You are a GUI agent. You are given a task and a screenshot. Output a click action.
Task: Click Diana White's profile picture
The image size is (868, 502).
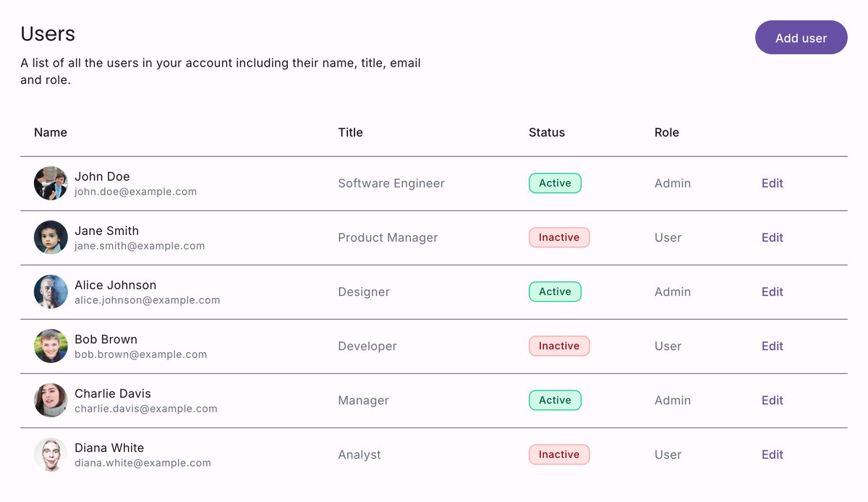click(51, 455)
